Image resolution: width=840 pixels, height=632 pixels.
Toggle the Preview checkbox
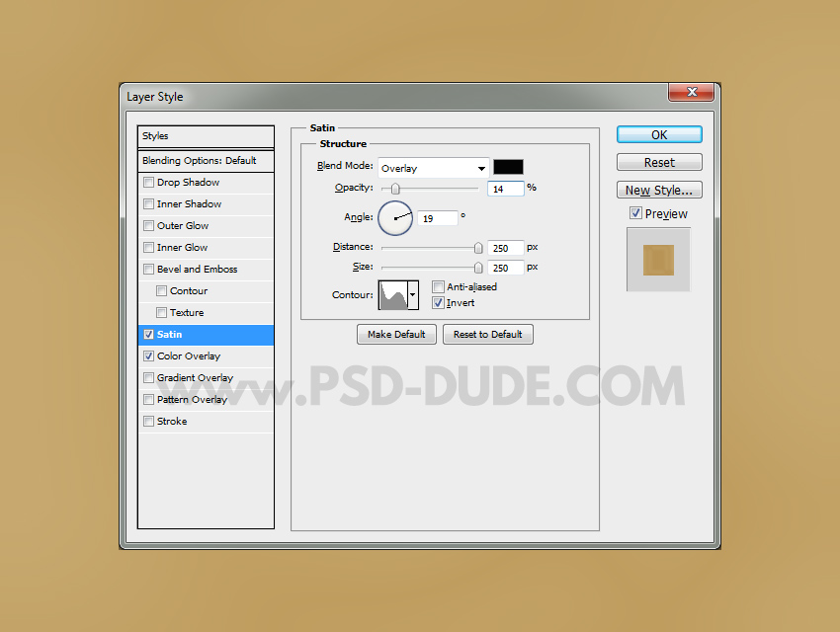pyautogui.click(x=635, y=213)
